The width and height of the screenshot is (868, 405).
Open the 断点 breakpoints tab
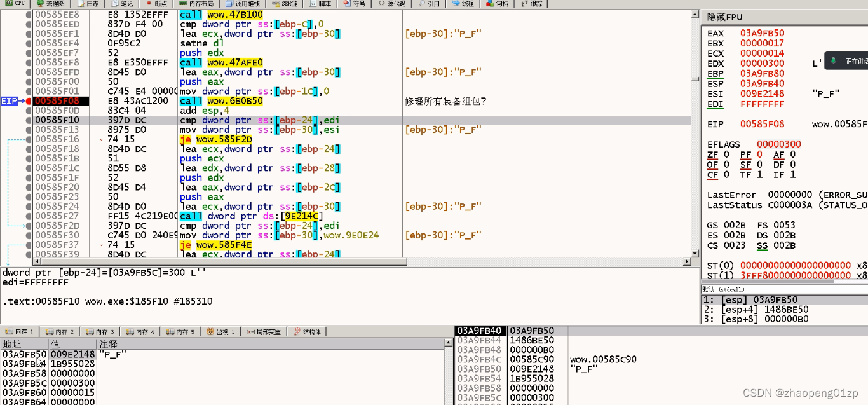156,3
